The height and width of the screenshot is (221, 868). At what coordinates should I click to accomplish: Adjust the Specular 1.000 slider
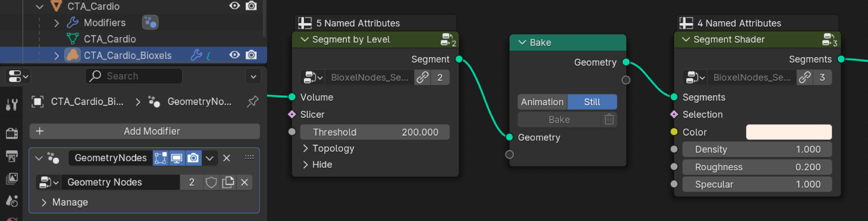click(757, 185)
